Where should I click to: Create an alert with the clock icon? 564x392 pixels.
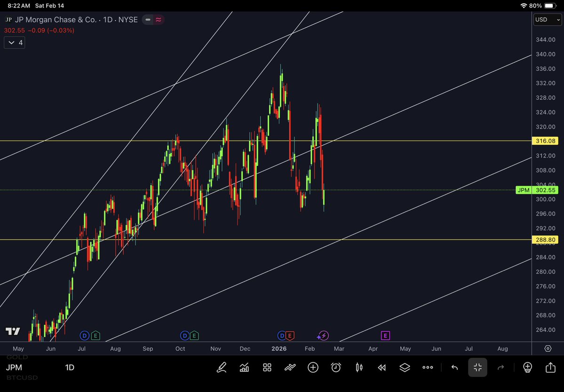pyautogui.click(x=336, y=367)
